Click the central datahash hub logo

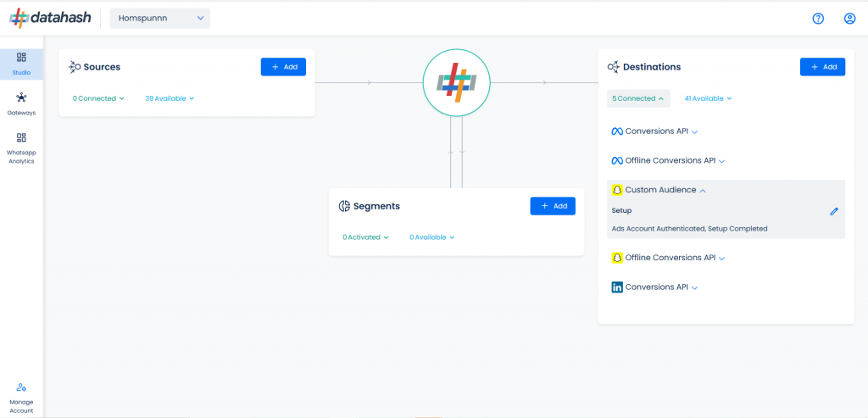tap(456, 82)
